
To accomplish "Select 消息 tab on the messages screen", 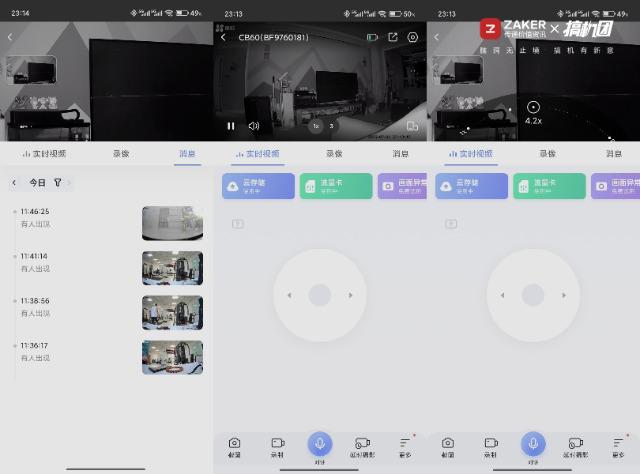I will pyautogui.click(x=187, y=154).
